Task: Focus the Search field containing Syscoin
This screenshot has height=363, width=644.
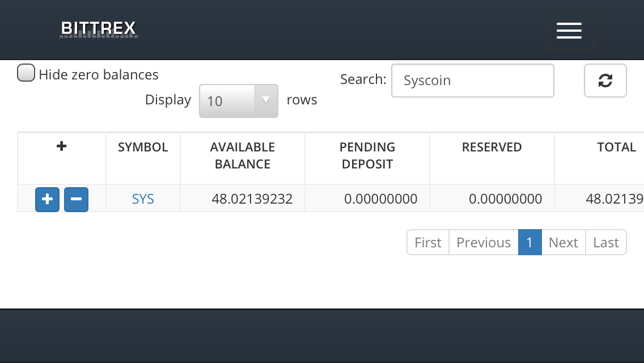Action: (x=473, y=81)
